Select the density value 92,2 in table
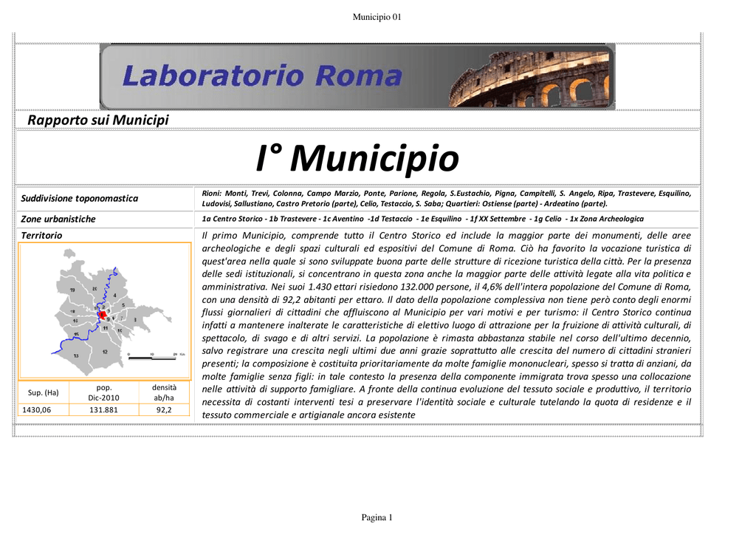 pyautogui.click(x=164, y=410)
